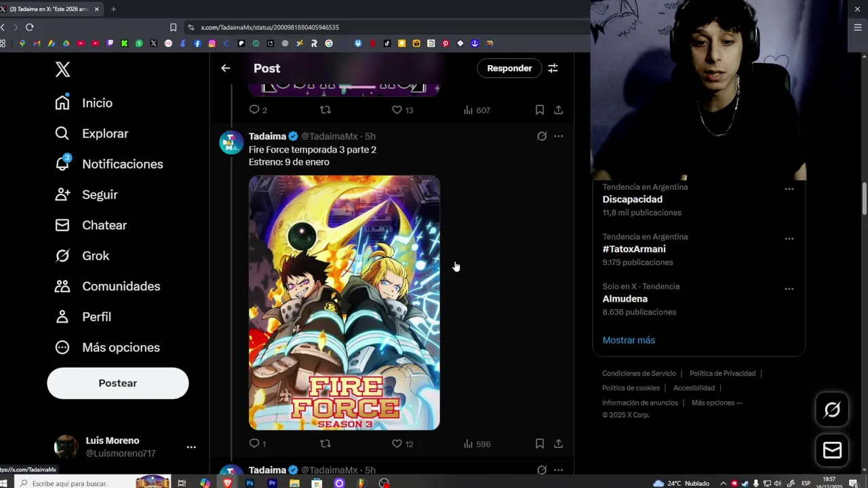Close the Tadaima en X browser tab
This screenshot has height=488, width=868.
96,9
